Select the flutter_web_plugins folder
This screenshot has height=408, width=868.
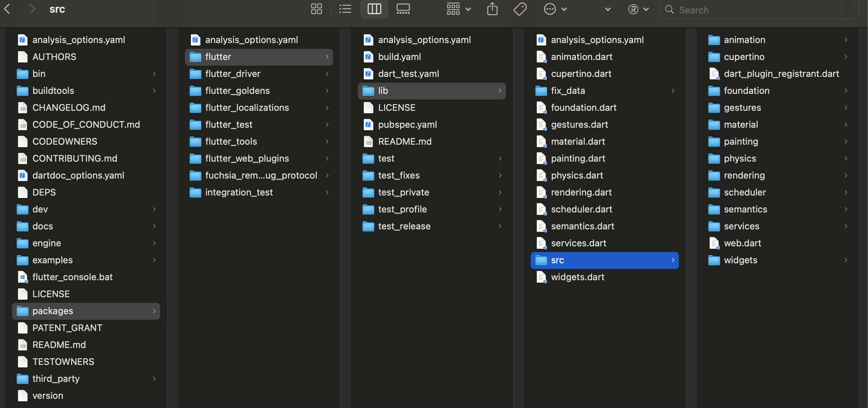259,158
